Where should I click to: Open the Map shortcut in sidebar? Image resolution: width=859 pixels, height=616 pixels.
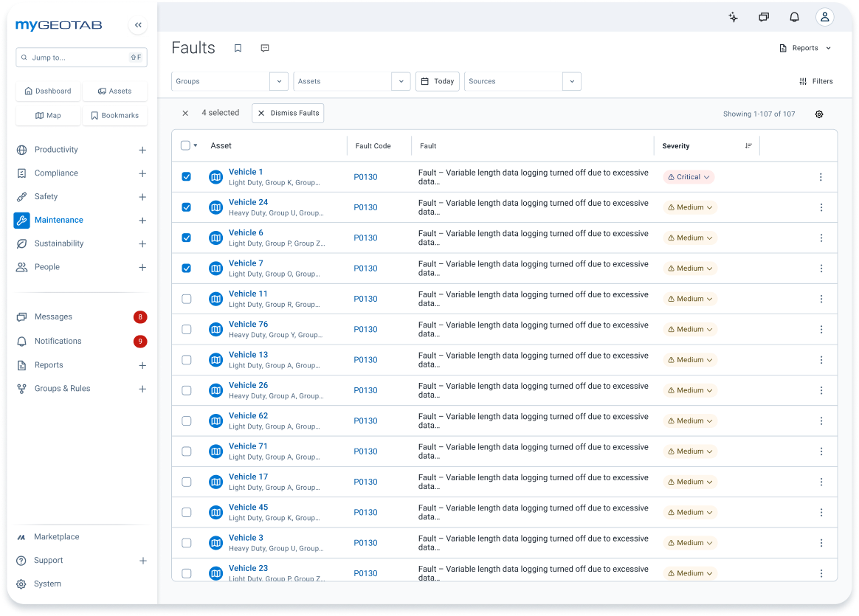point(48,116)
